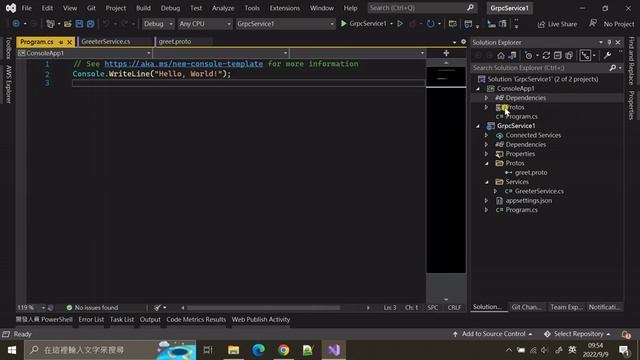Open the Any CPU platform dropdown
This screenshot has width=640, height=360.
point(205,24)
